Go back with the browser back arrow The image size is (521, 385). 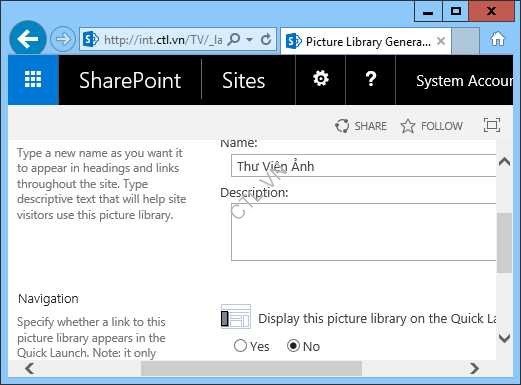tap(28, 39)
